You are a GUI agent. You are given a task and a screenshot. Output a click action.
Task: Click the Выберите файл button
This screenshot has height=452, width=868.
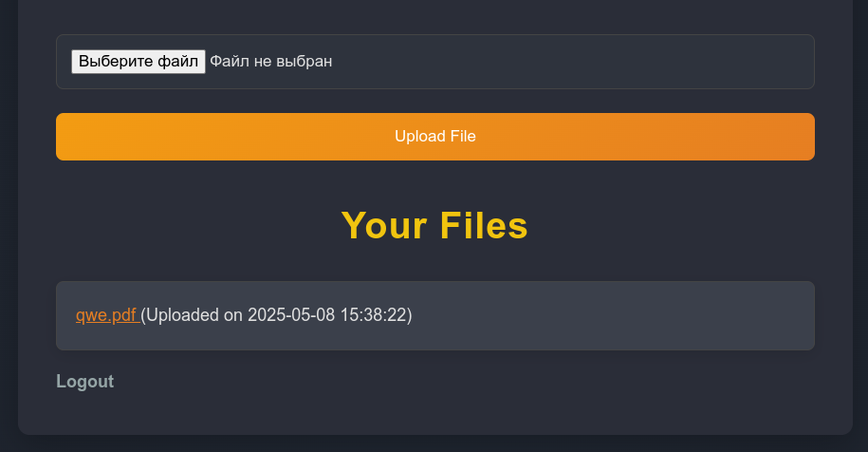(x=139, y=62)
